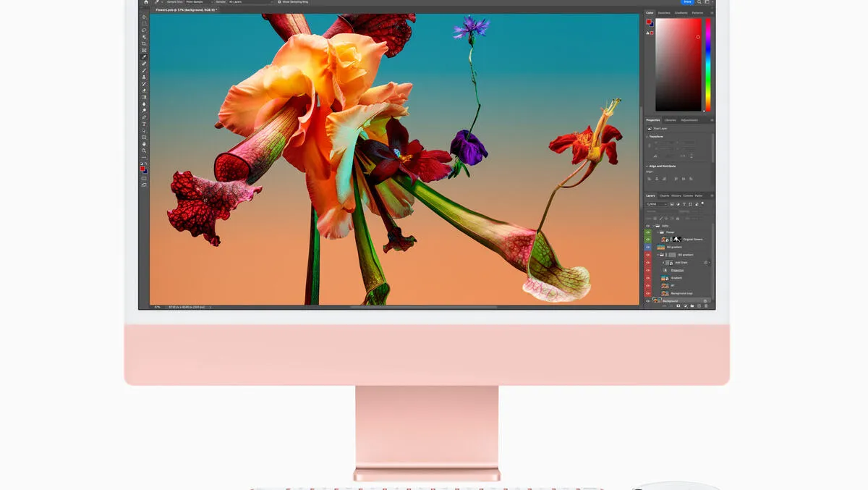This screenshot has width=868, height=490.
Task: Select the Rectangle shape tool
Action: (144, 137)
